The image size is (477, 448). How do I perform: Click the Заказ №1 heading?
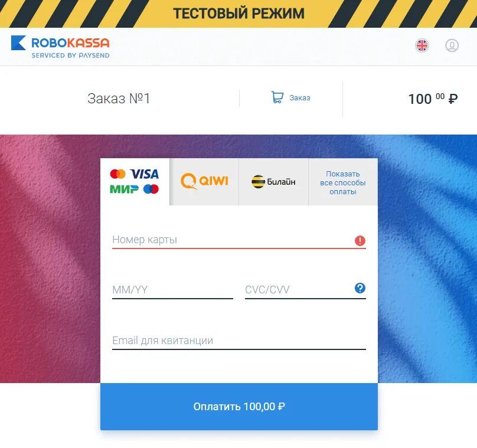tap(119, 98)
